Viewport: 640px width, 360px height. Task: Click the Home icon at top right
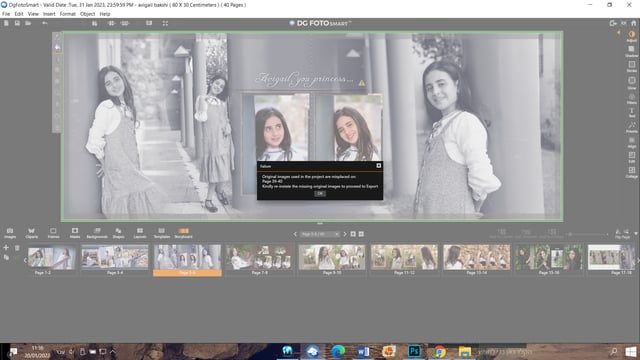(x=633, y=23)
